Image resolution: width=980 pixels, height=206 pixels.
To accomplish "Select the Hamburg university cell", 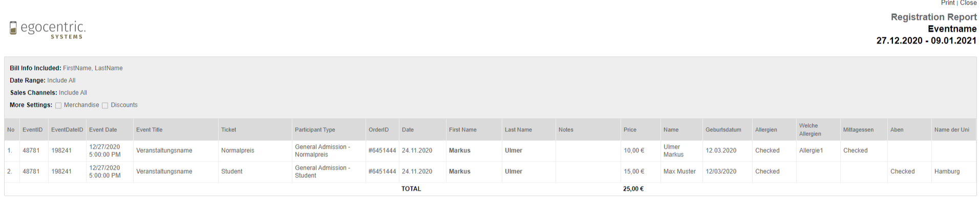I will pos(947,172).
